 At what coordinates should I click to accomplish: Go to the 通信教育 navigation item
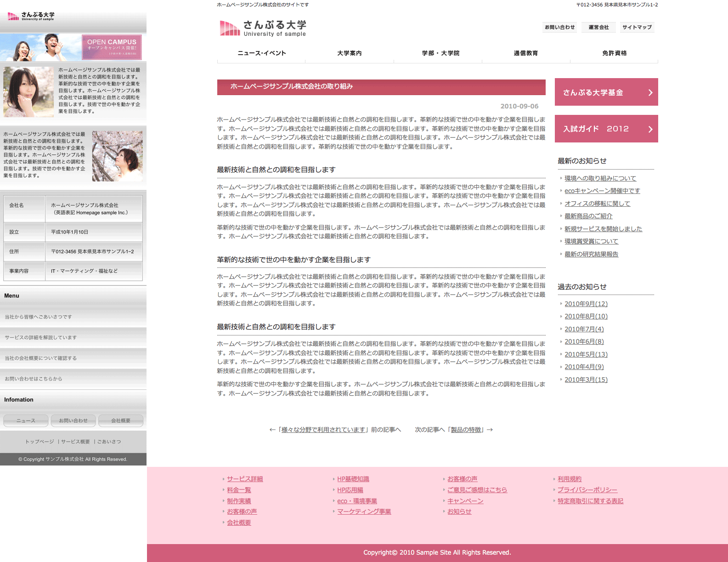[525, 53]
